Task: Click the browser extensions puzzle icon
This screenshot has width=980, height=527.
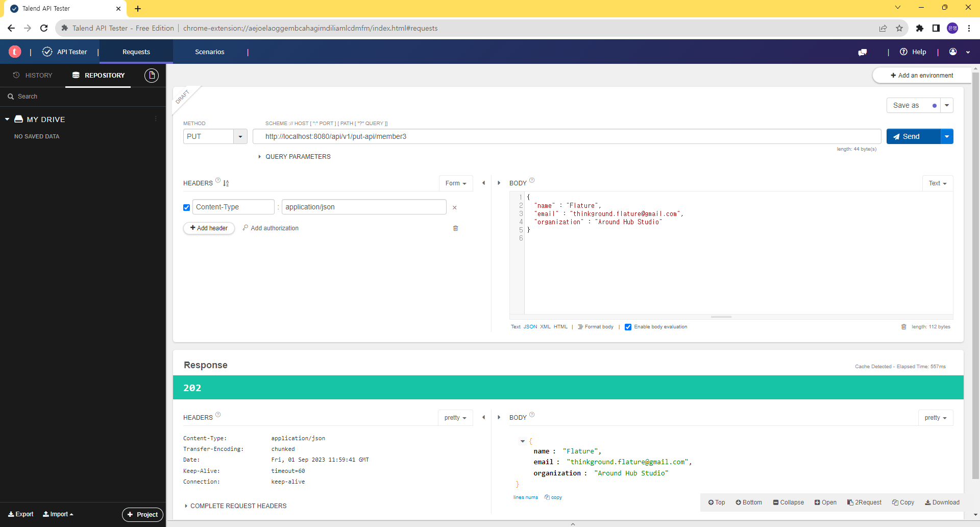Action: coord(920,28)
